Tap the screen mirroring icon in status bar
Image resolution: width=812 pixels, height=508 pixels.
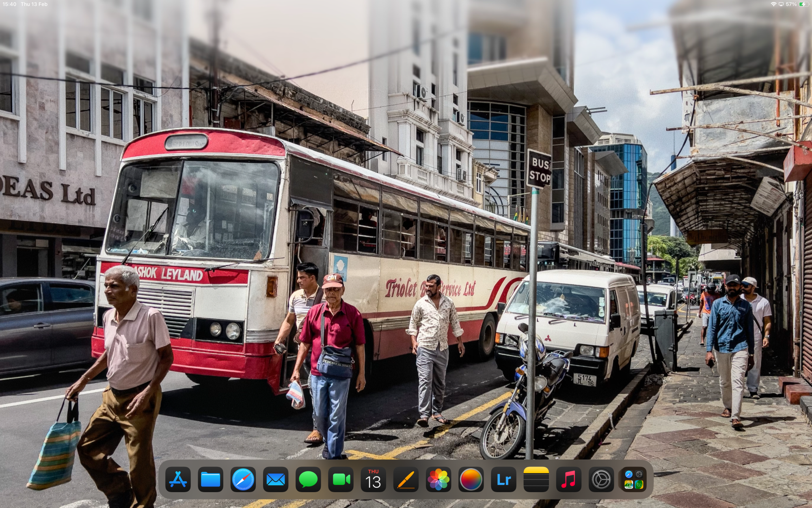(781, 4)
